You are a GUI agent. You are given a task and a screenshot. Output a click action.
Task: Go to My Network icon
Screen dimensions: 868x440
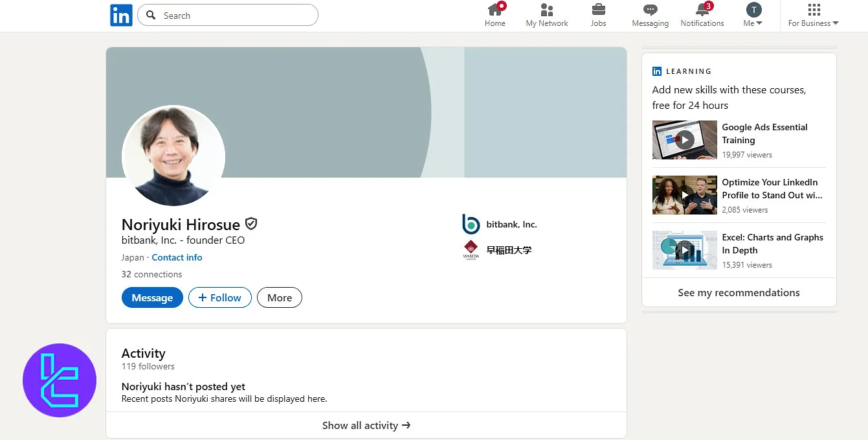547,10
